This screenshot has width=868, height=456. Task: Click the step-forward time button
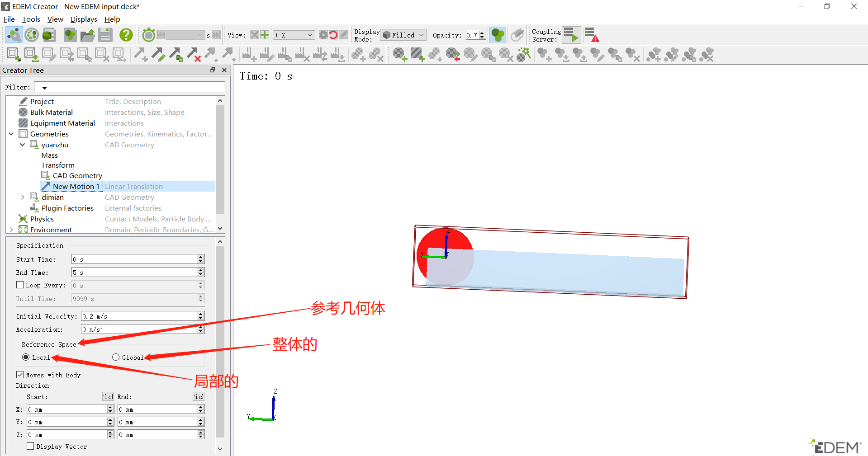[x=217, y=34]
